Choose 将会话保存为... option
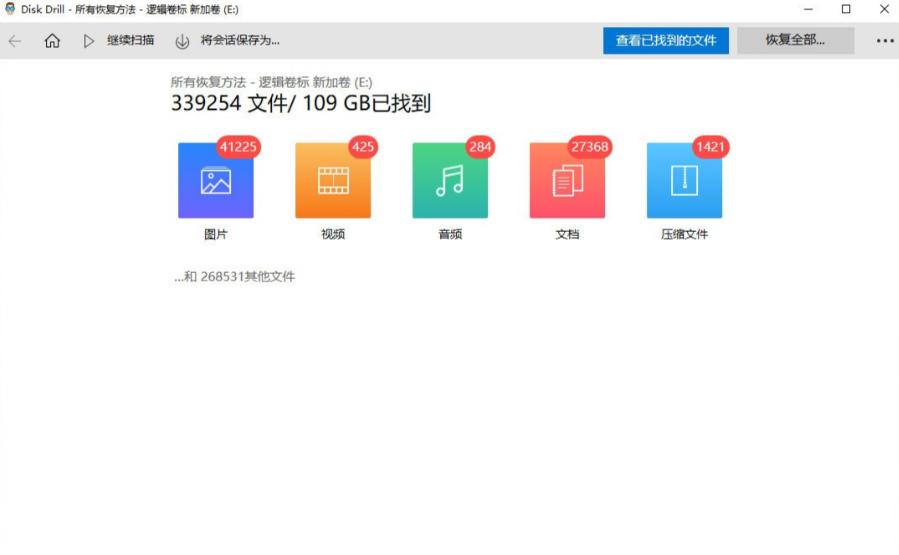The height and width of the screenshot is (555, 899). tap(240, 40)
